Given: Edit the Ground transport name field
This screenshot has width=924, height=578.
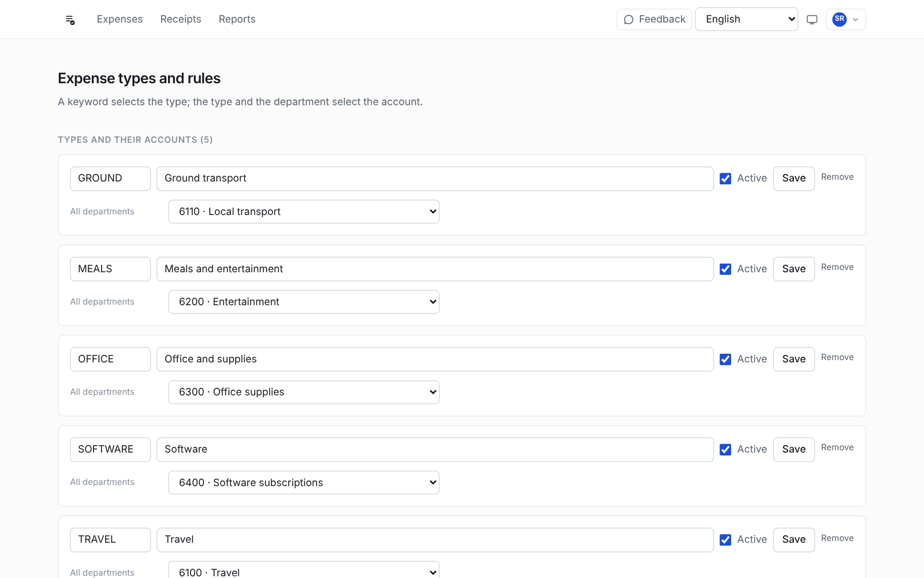Looking at the screenshot, I should pyautogui.click(x=435, y=179).
